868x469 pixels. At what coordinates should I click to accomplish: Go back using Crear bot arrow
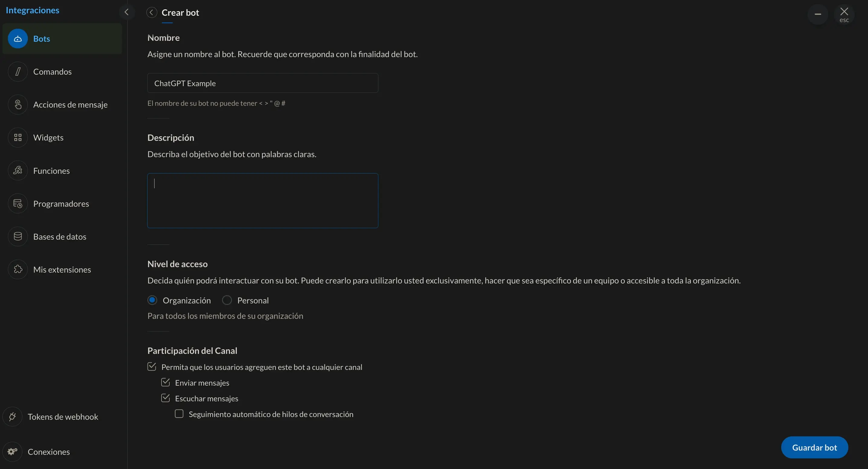tap(152, 13)
